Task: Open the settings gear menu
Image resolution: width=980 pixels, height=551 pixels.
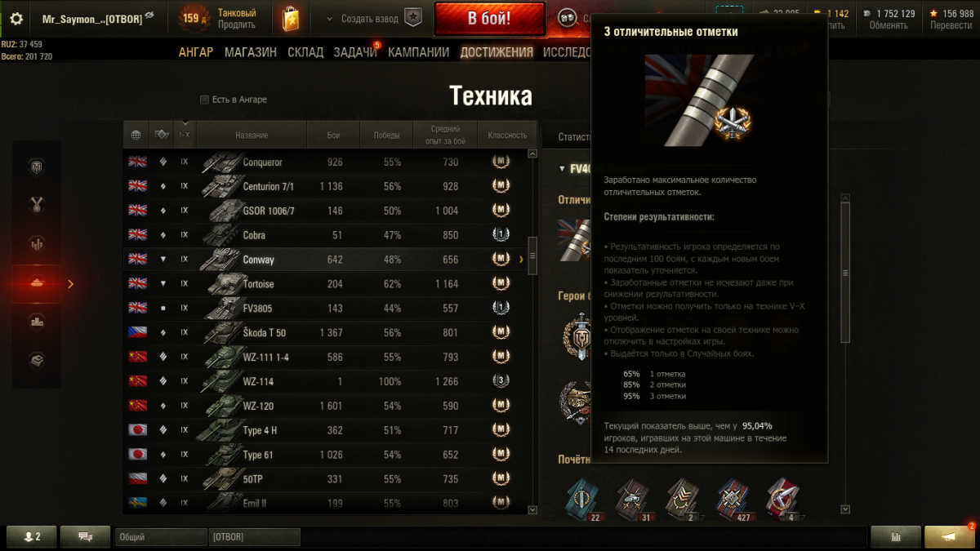Action: 16,18
